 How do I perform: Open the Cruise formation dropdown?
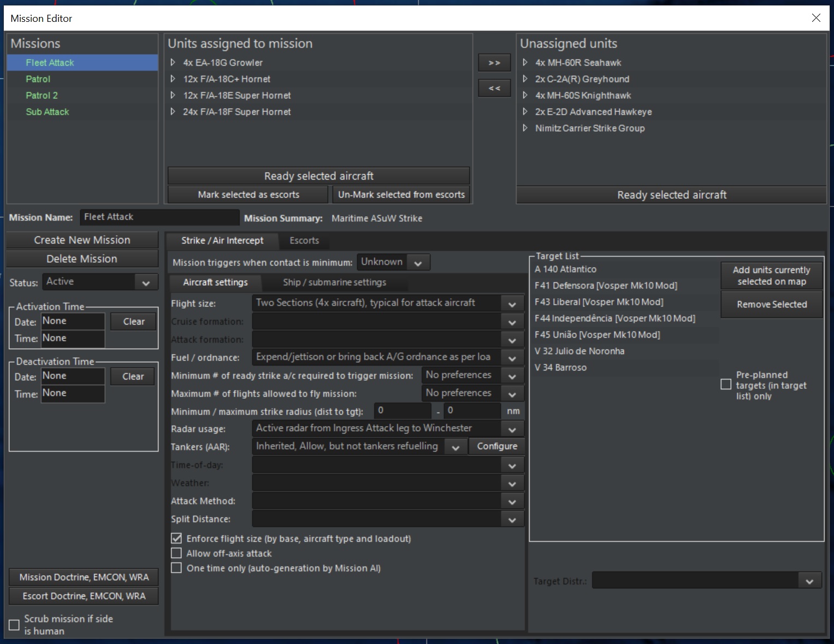coord(388,322)
